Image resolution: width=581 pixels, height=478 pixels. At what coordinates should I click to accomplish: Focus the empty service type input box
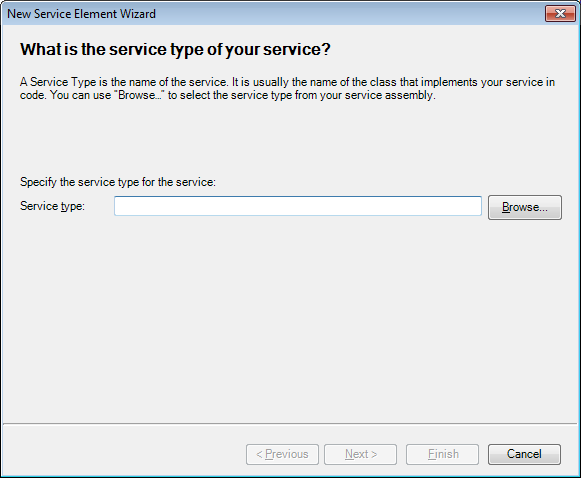(298, 206)
